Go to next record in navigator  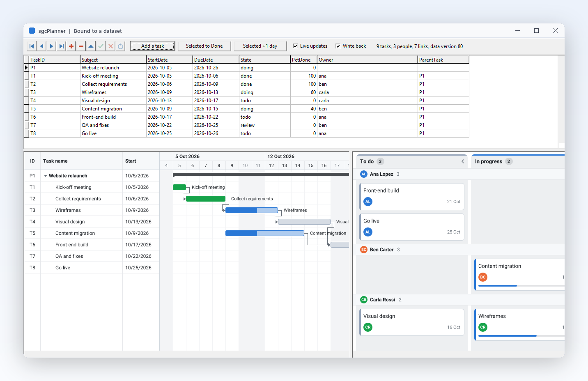51,46
